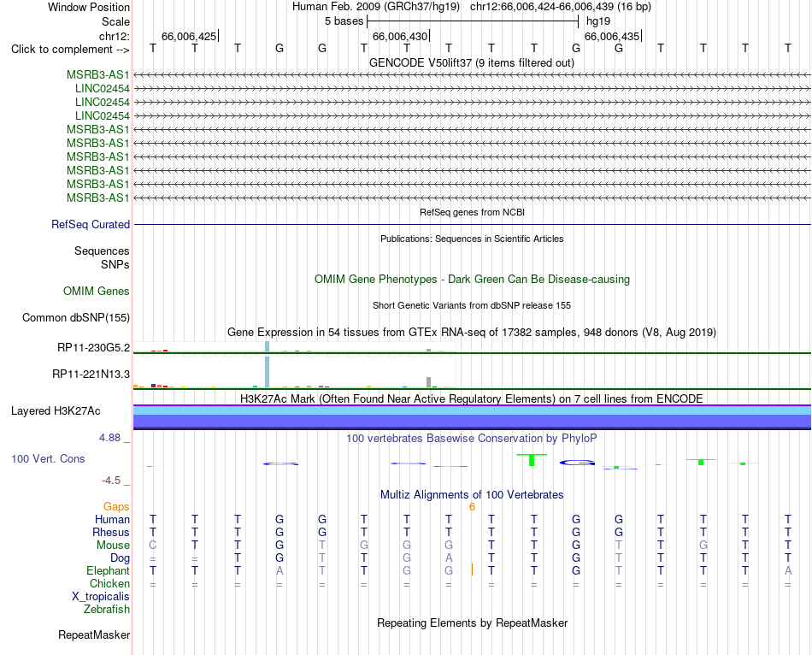Open the RefSeq Curated track label
The width and height of the screenshot is (812, 655).
pyautogui.click(x=91, y=224)
